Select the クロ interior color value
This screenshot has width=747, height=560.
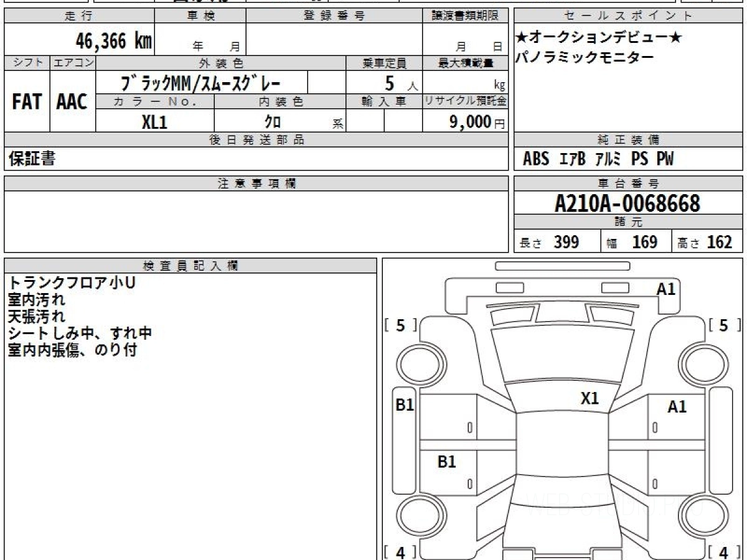click(x=273, y=122)
